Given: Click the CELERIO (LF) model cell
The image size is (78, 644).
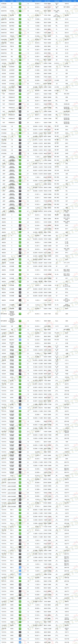Looking at the screenshot, I should [x=12, y=343].
